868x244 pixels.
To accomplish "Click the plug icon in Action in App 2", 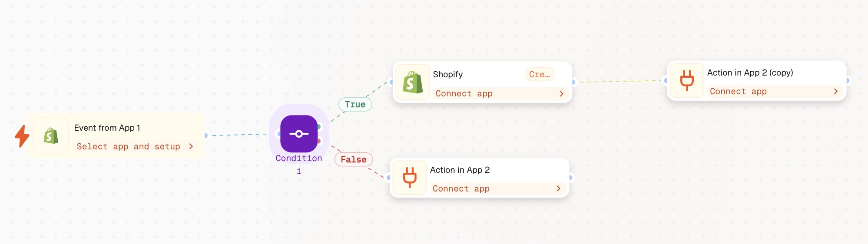I will (x=410, y=178).
